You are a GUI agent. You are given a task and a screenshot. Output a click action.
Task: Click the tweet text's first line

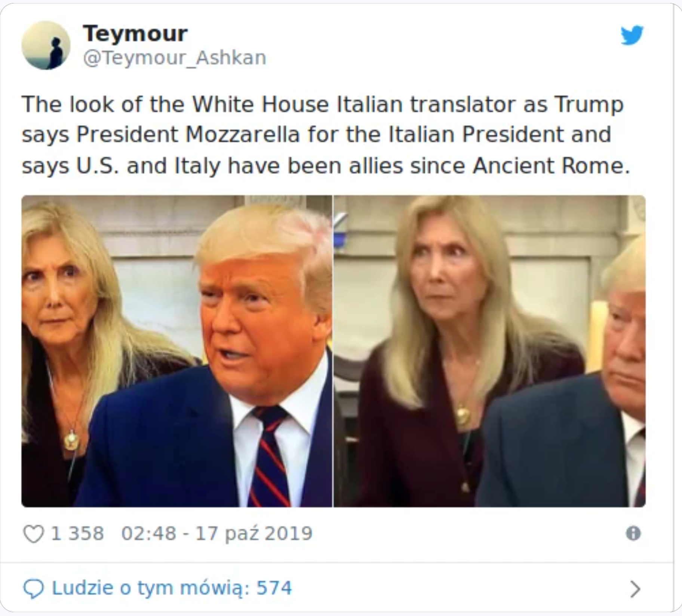point(323,104)
